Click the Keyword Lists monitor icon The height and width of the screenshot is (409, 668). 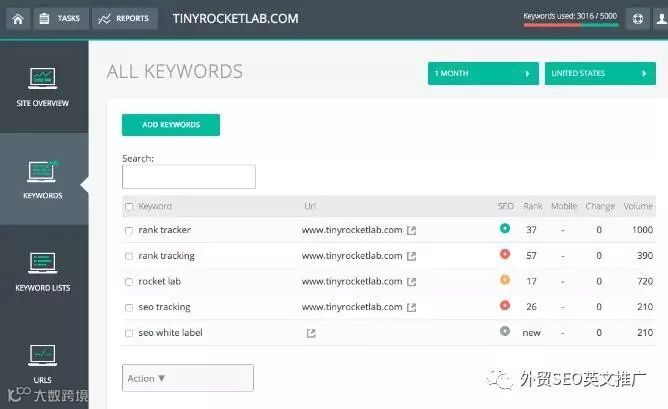tap(43, 263)
